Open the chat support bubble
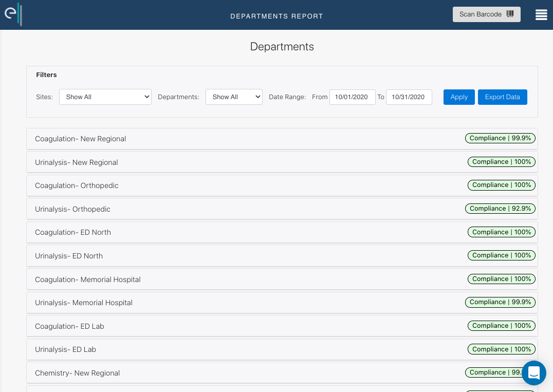 tap(534, 372)
